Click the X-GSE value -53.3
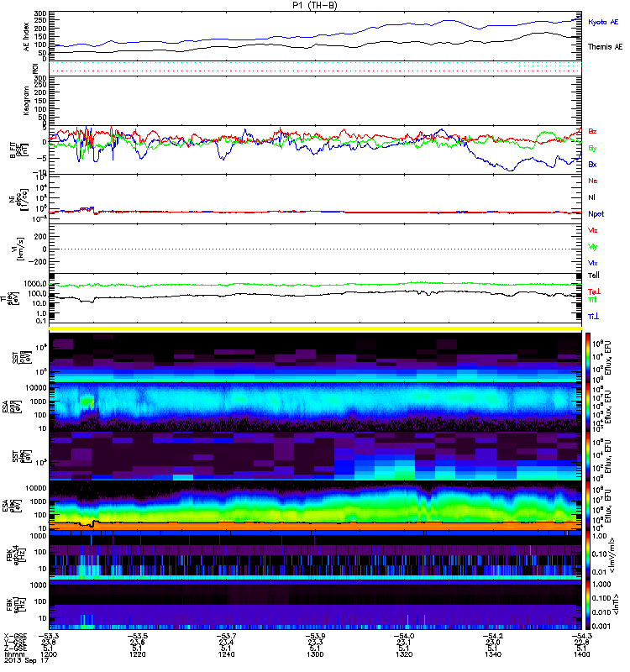 [x=49, y=636]
